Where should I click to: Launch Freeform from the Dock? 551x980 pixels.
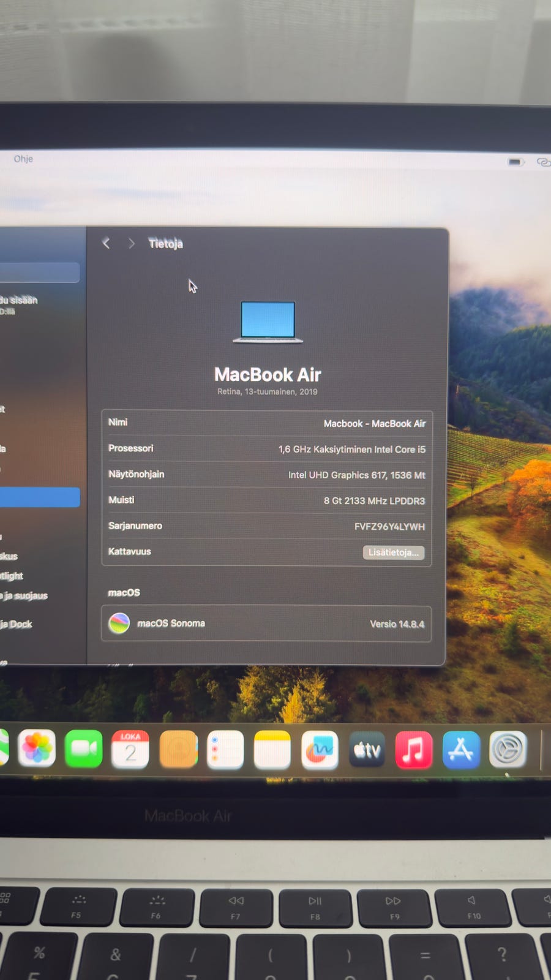tap(320, 750)
